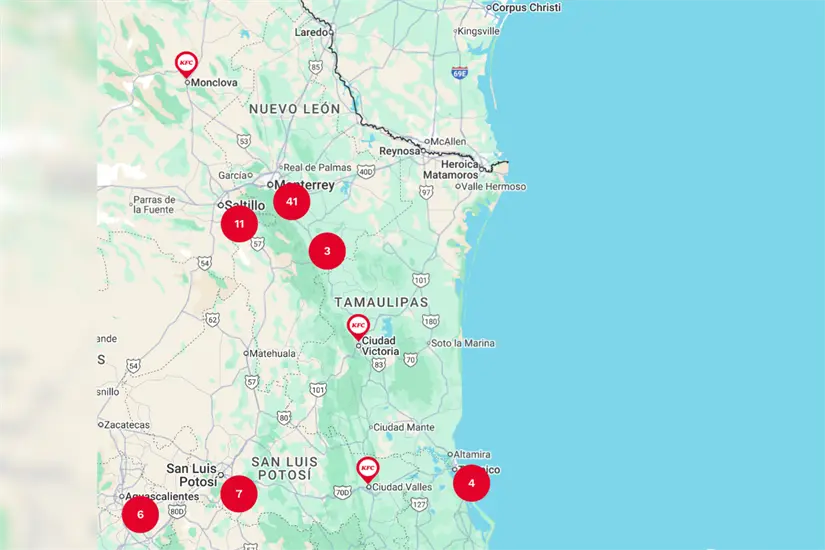Click the TAMAULIPAS state label

[381, 302]
